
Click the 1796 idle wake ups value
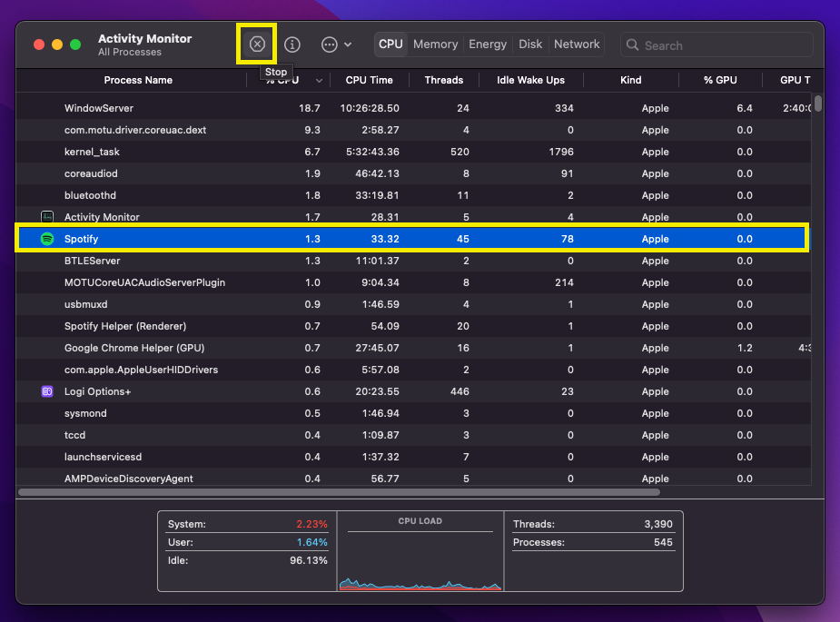[561, 152]
